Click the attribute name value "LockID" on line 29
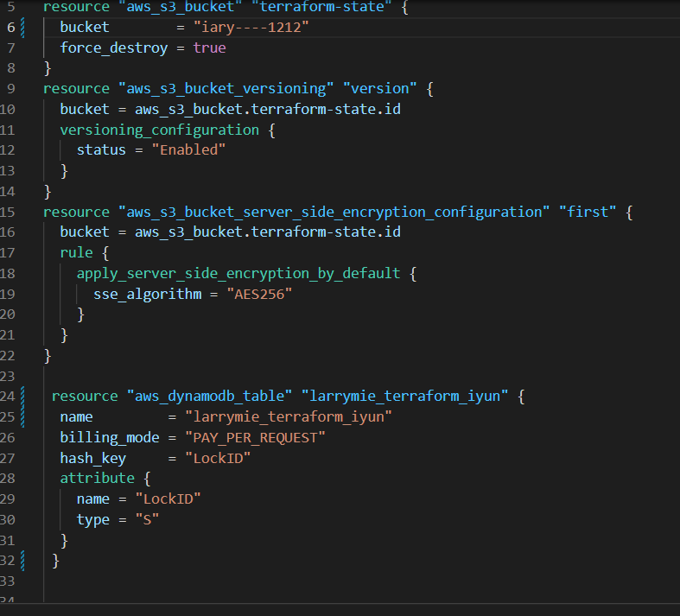This screenshot has width=680, height=616. tap(168, 499)
